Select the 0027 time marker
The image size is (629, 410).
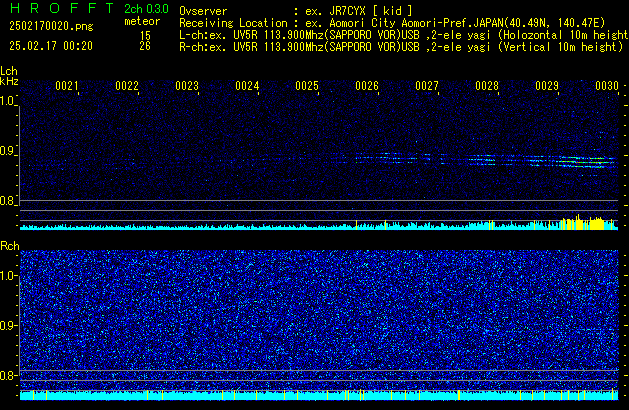tap(427, 86)
